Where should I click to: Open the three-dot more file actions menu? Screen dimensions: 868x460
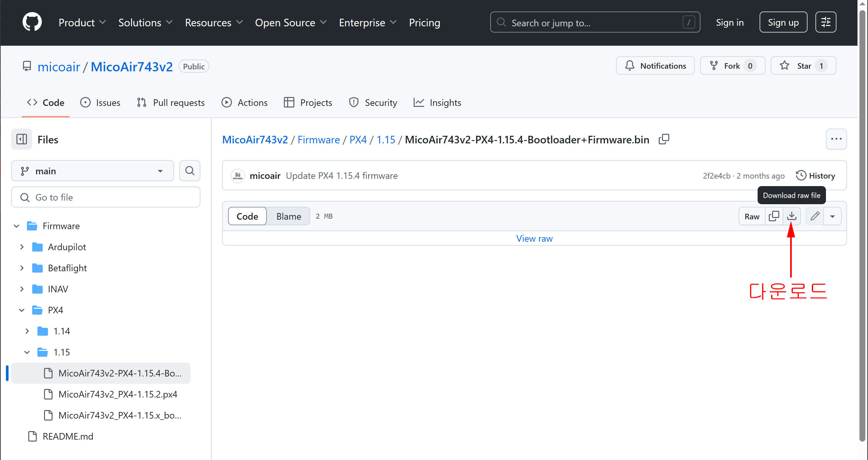tap(836, 139)
